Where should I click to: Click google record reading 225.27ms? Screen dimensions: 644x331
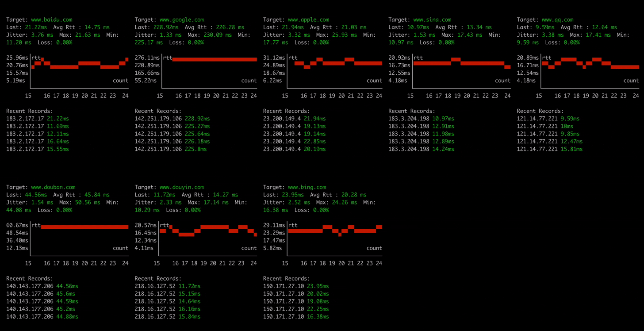197,126
